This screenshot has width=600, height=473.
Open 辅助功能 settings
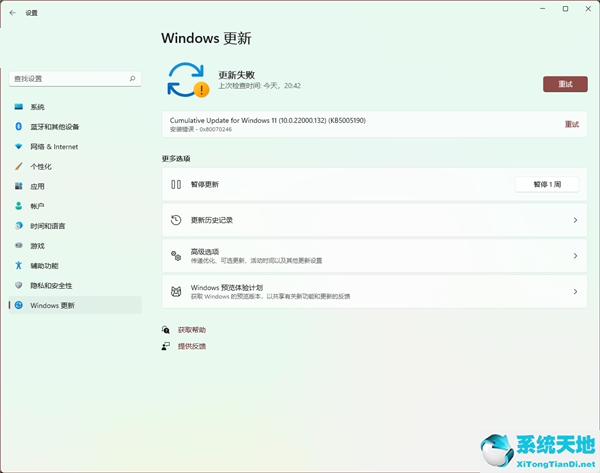[75, 266]
